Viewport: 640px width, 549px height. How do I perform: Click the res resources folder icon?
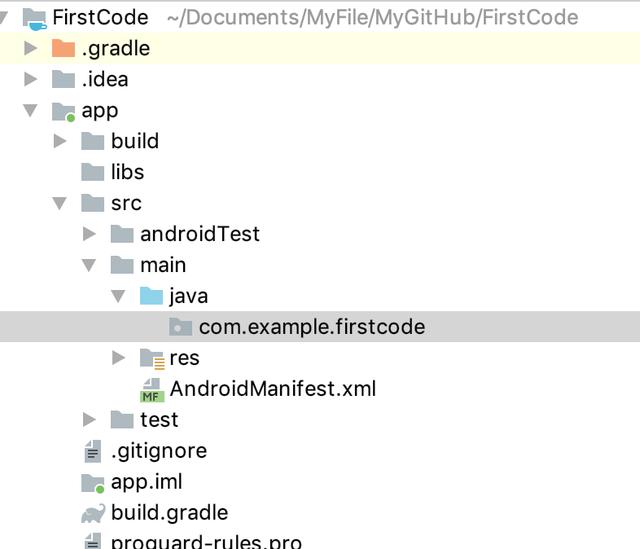coord(152,359)
